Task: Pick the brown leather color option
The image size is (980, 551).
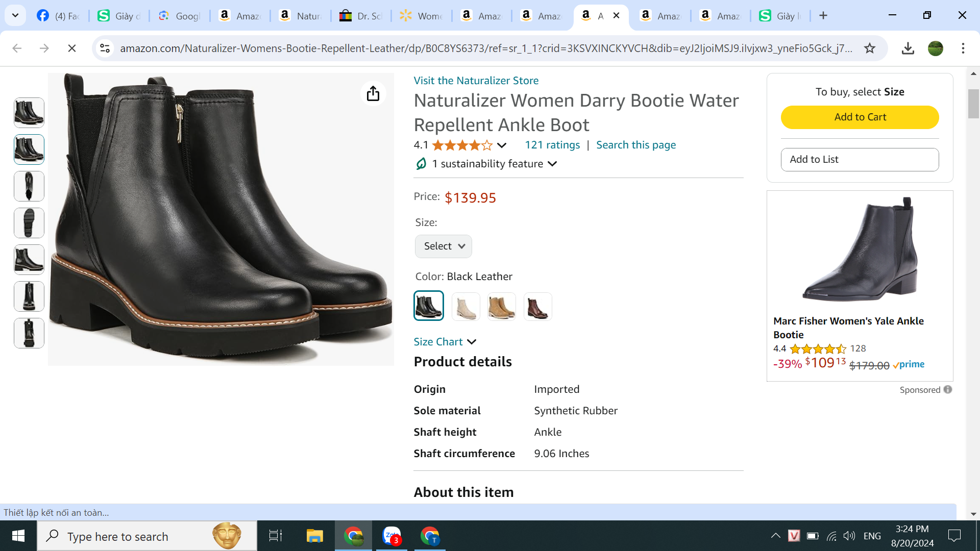Action: (x=537, y=307)
